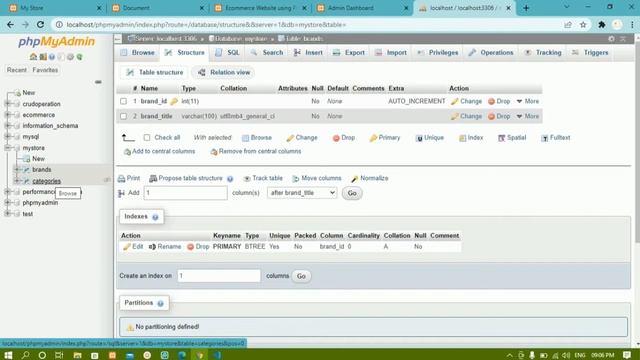This screenshot has height=360, width=640.
Task: Tick the checkbox for brand_id row
Action: point(123,101)
